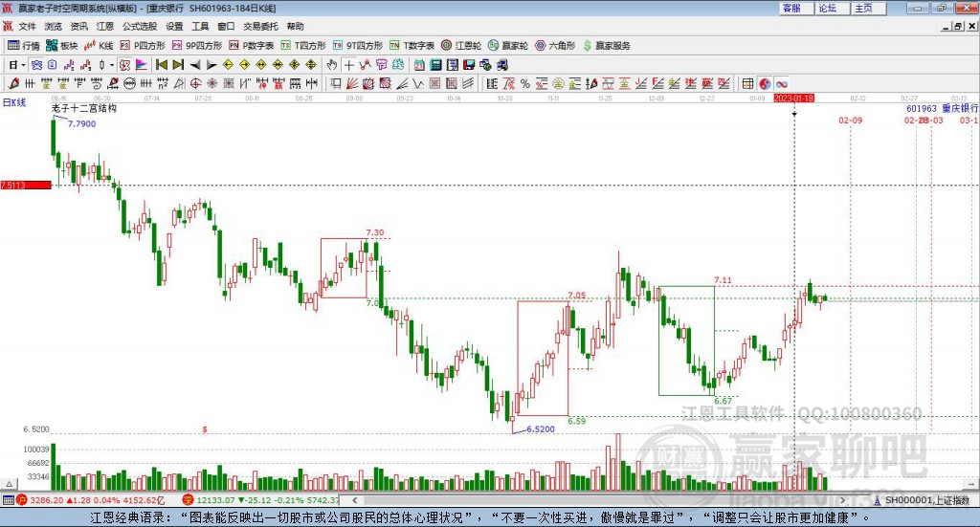The image size is (980, 527).
Task: Open the 交易委托 menu
Action: 260,26
